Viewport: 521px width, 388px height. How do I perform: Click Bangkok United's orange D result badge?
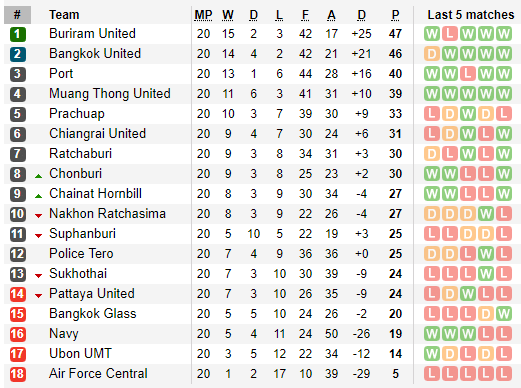coord(432,54)
